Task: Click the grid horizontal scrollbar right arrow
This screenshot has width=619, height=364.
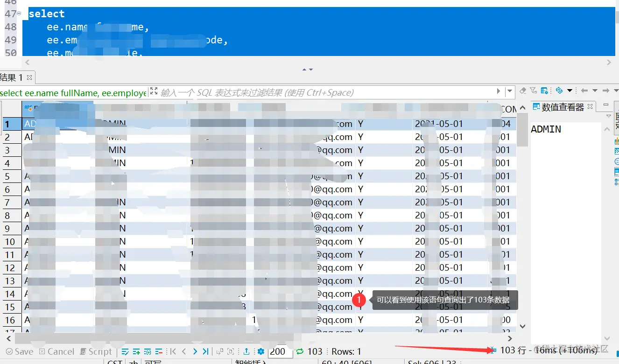Action: [x=510, y=338]
